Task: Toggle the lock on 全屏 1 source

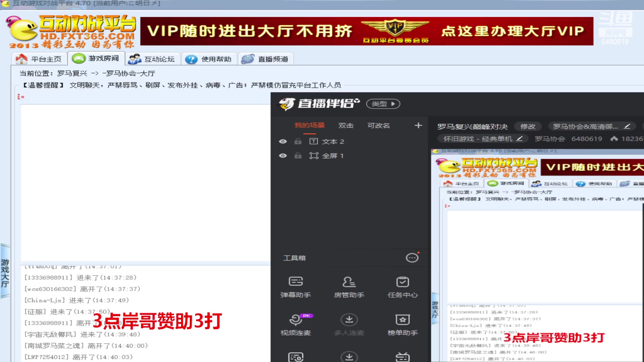Action: pos(298,156)
